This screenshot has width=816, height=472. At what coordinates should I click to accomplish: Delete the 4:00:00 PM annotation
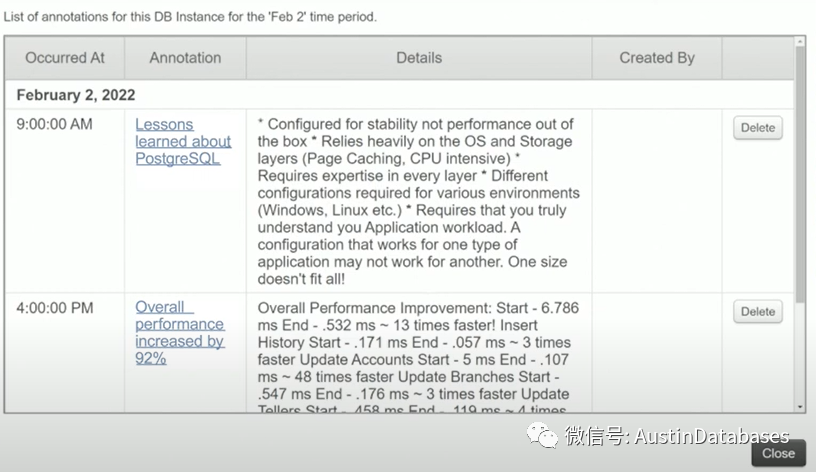(758, 312)
